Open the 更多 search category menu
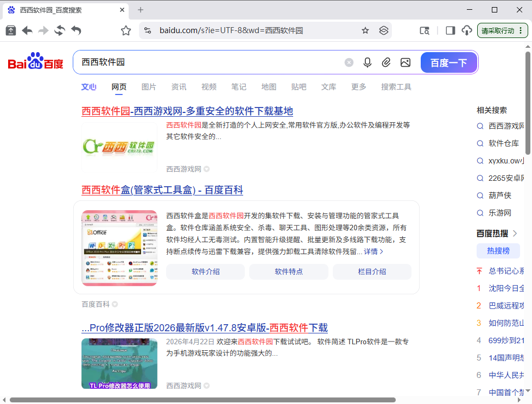The height and width of the screenshot is (404, 532). pyautogui.click(x=359, y=87)
